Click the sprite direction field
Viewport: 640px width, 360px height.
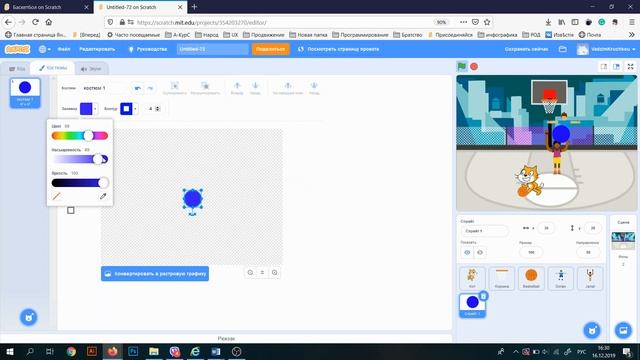(x=588, y=252)
